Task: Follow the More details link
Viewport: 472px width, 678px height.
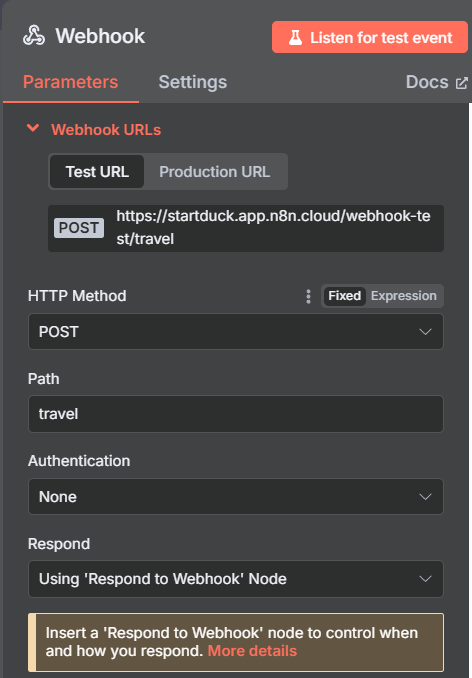Action: (252, 651)
